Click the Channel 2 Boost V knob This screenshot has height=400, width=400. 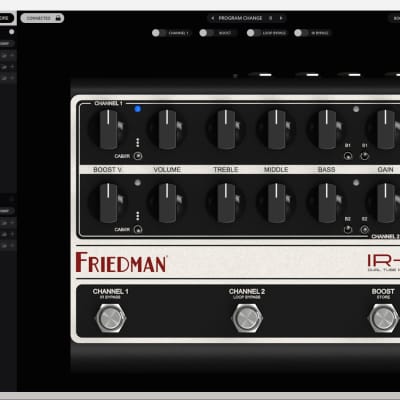click(x=108, y=203)
